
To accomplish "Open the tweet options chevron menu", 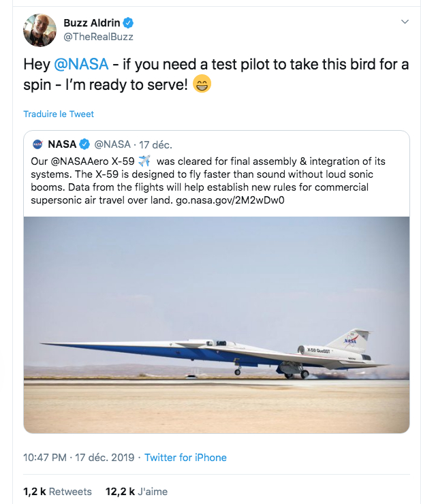I will point(405,22).
